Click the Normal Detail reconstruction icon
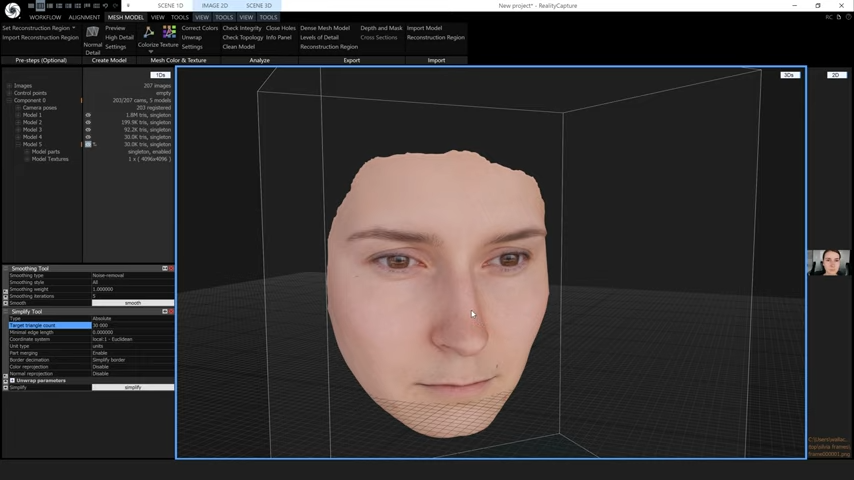 coord(92,33)
